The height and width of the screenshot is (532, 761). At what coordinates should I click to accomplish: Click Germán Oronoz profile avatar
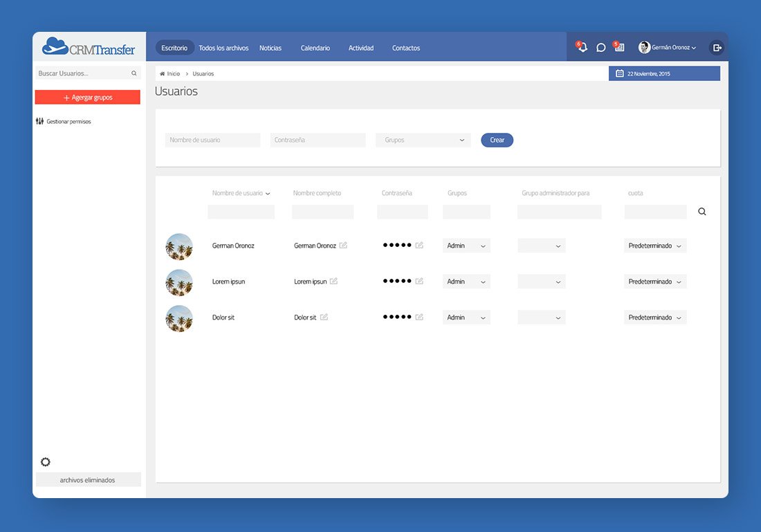point(644,47)
